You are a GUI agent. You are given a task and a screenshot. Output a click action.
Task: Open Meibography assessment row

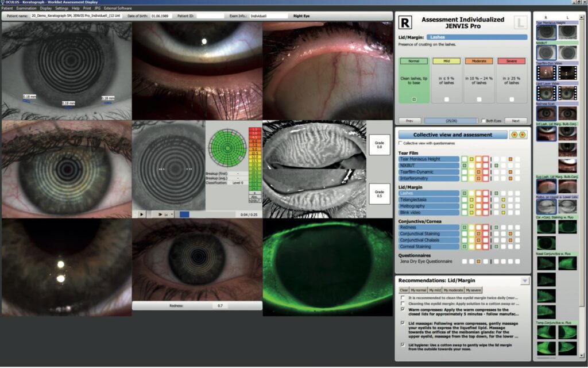pos(428,206)
